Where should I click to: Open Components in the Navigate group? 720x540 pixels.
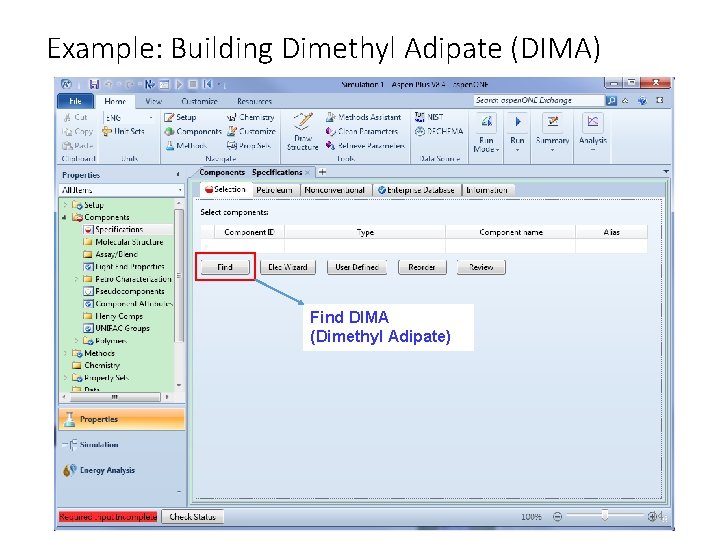click(x=193, y=131)
